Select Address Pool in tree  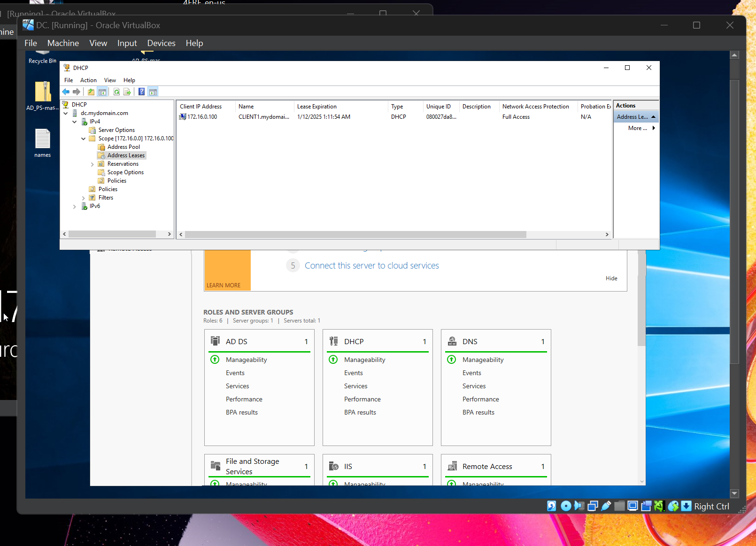[123, 147]
